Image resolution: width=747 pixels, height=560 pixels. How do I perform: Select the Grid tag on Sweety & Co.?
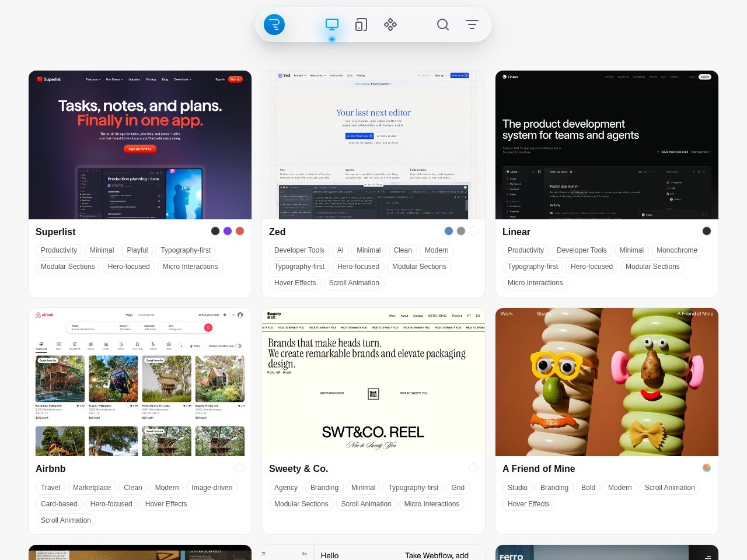click(458, 488)
